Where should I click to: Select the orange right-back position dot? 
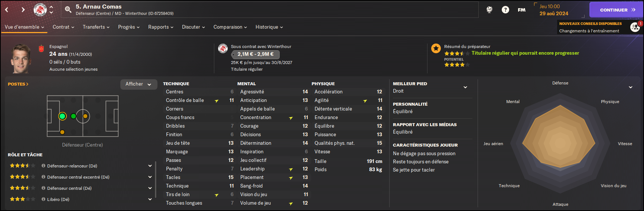coord(62,132)
